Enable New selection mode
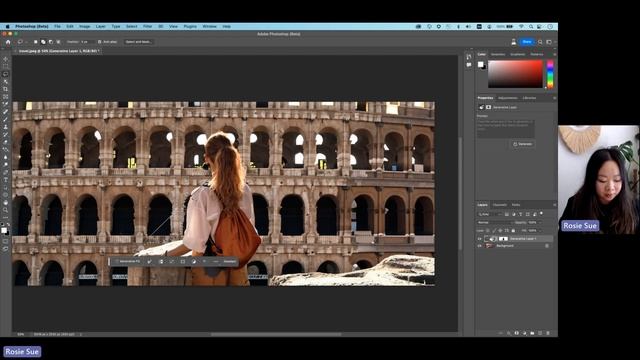The image size is (640, 360). [x=36, y=42]
